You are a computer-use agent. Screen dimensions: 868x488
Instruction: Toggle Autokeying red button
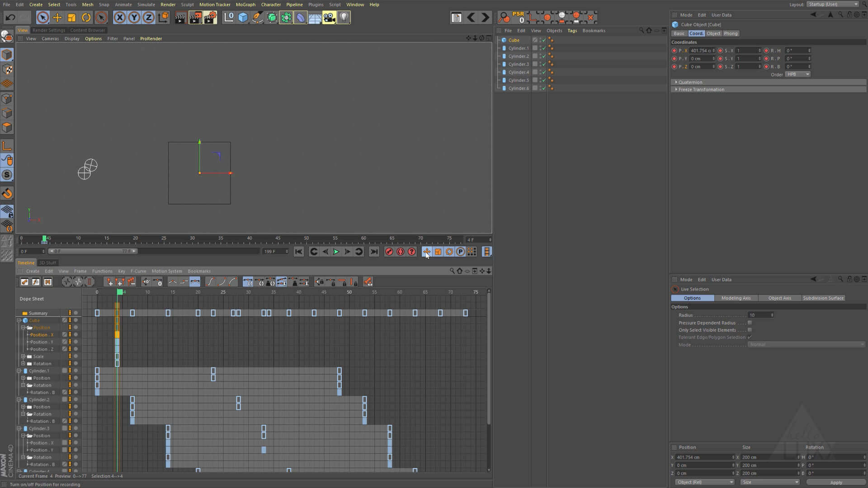401,252
